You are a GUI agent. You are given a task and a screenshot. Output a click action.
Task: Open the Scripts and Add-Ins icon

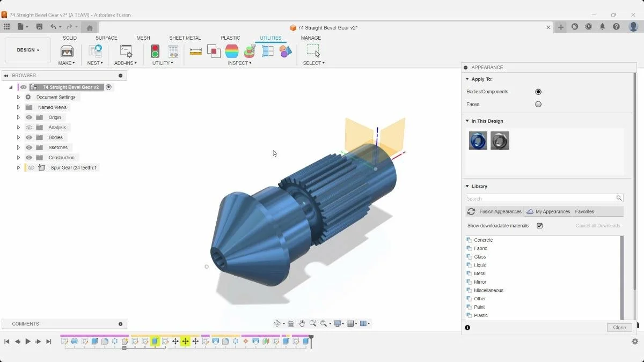point(126,51)
